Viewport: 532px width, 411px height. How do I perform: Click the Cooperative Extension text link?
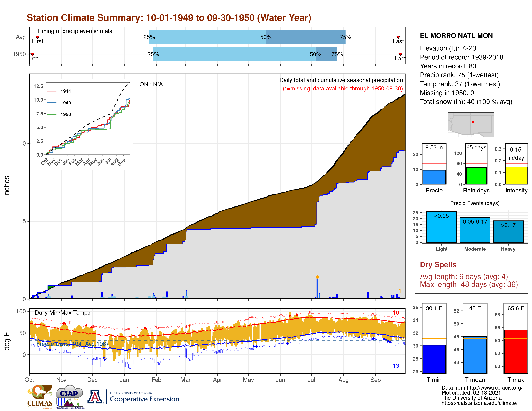144,399
